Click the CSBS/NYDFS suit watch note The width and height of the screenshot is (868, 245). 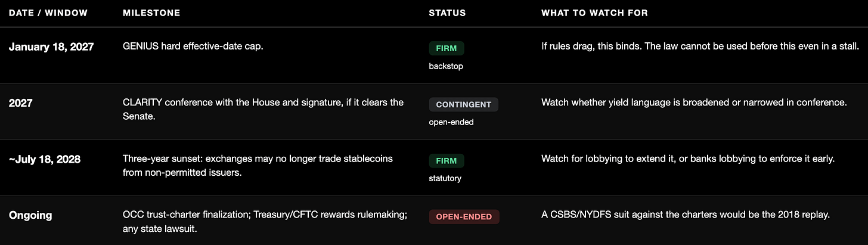click(686, 215)
